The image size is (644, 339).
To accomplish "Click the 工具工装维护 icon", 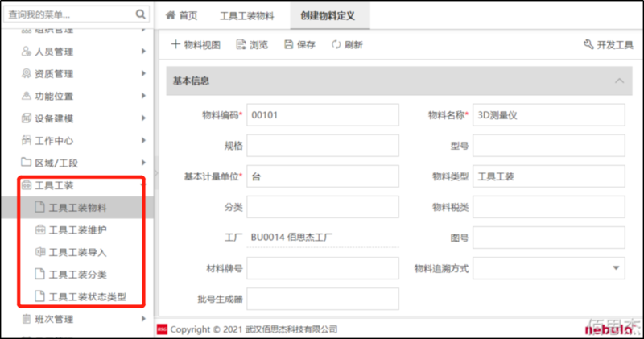I will pyautogui.click(x=39, y=229).
